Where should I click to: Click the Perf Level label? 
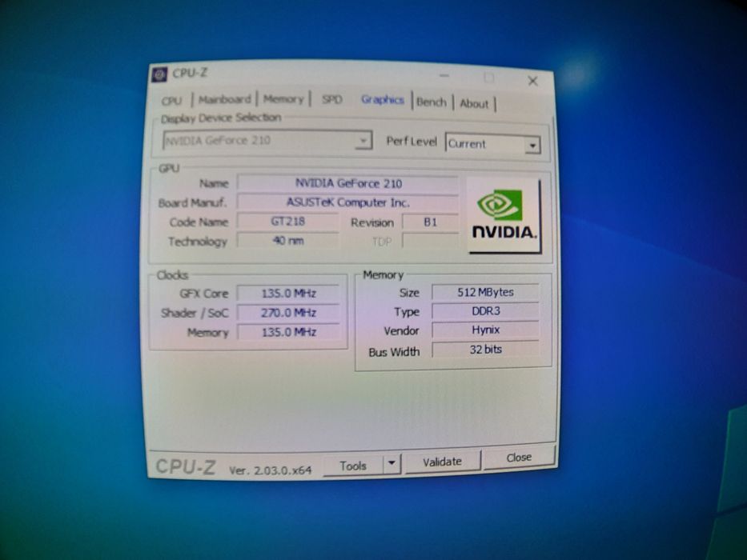412,142
